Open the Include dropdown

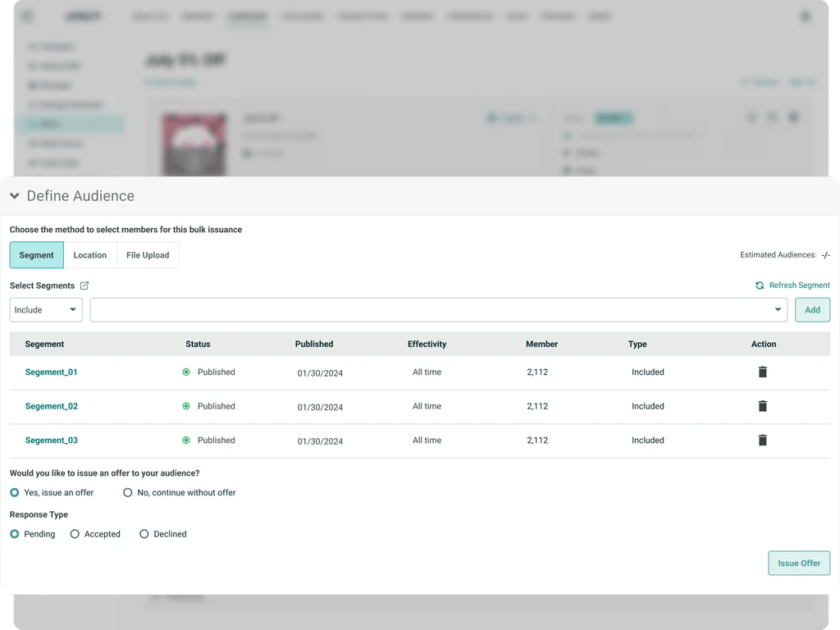46,309
